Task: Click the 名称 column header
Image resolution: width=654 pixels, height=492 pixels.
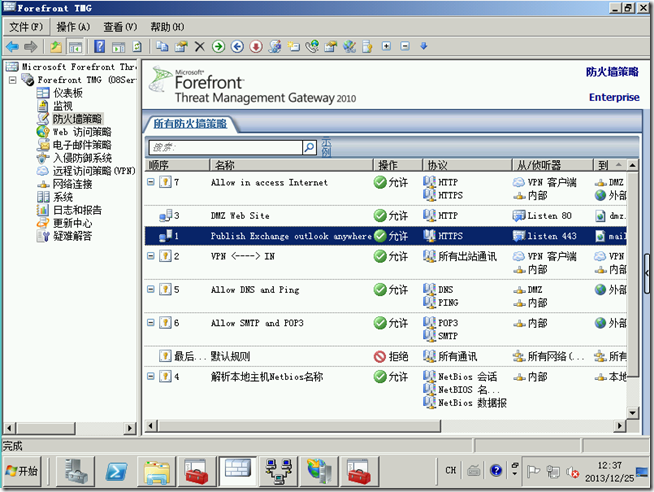Action: point(291,165)
